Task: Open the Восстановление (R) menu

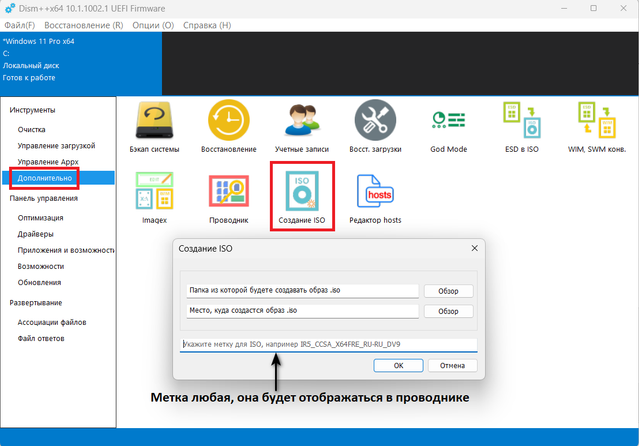Action: (84, 25)
